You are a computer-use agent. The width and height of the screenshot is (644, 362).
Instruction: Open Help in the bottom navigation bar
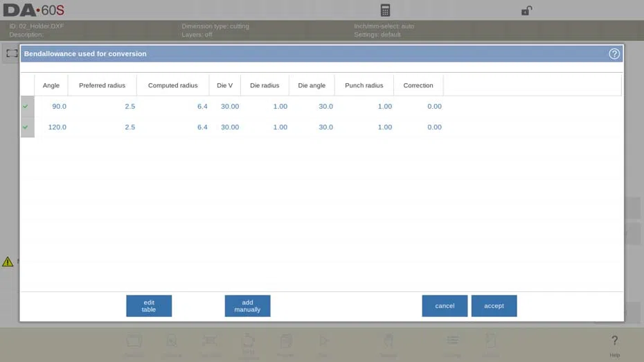pyautogui.click(x=614, y=345)
